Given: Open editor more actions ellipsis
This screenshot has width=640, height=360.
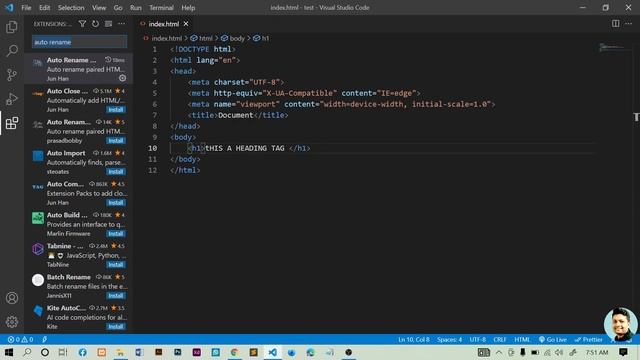Looking at the screenshot, I should [x=629, y=24].
